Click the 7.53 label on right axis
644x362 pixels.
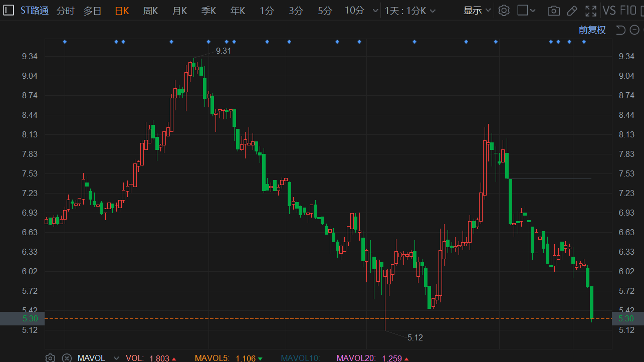tap(626, 173)
